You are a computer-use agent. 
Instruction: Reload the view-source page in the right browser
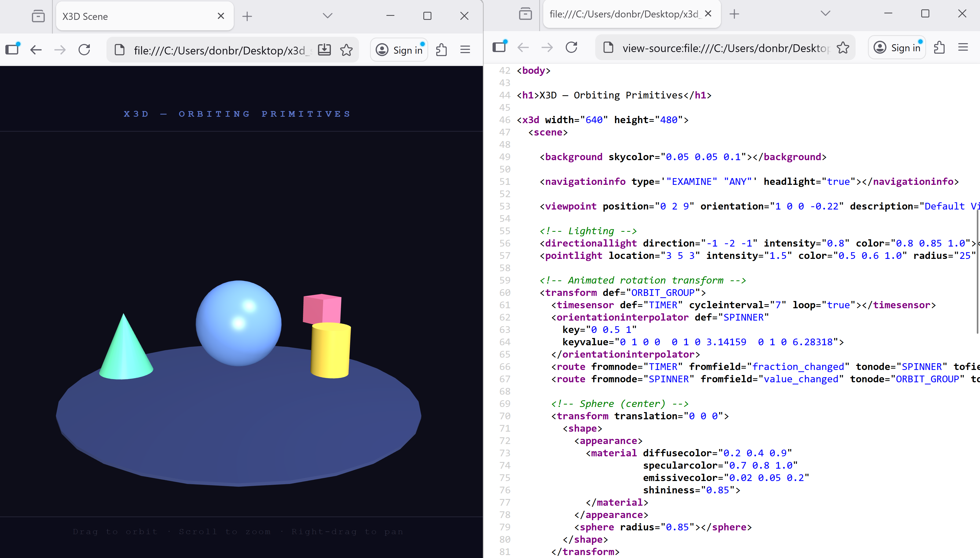coord(571,47)
